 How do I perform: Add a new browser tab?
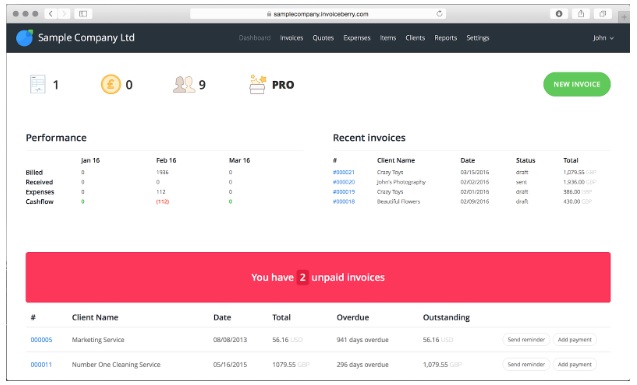624,17
